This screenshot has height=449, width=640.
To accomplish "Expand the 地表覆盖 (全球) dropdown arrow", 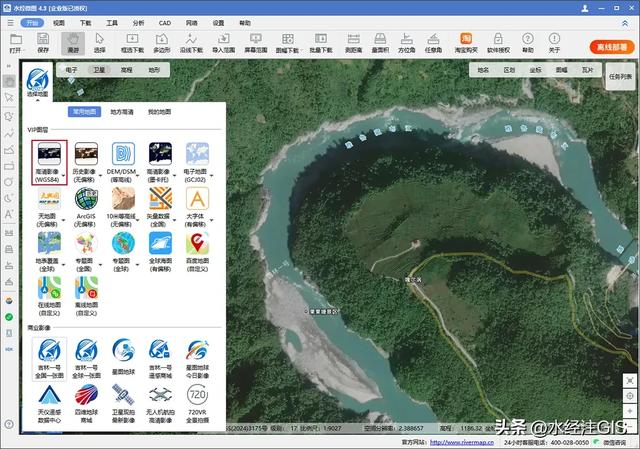I will click(x=64, y=265).
